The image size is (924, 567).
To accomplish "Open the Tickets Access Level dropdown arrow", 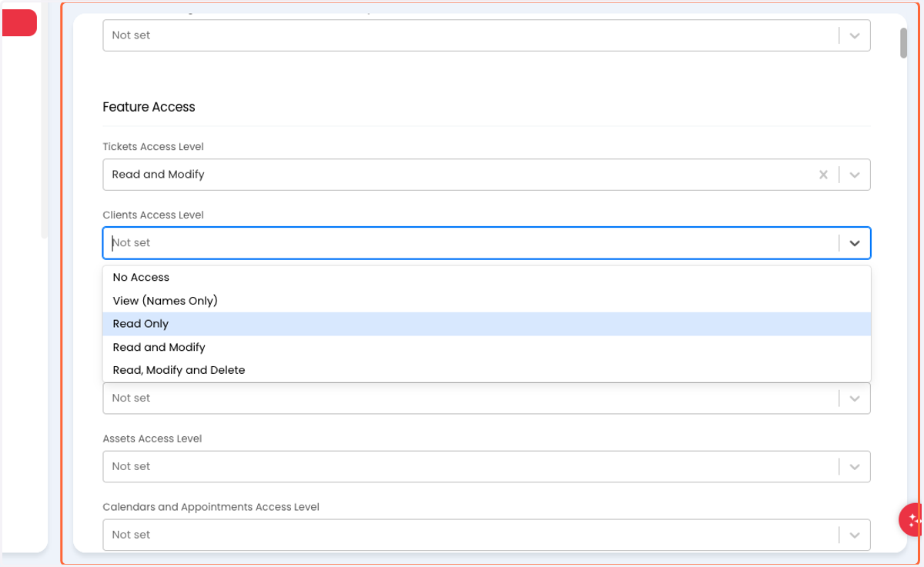I will (855, 175).
